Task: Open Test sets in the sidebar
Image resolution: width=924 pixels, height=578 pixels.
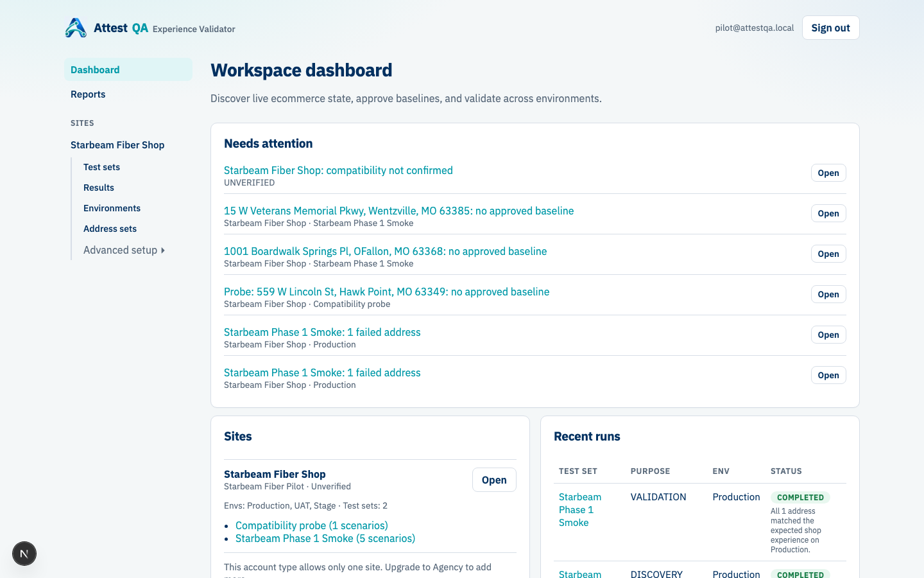Action: click(x=101, y=167)
